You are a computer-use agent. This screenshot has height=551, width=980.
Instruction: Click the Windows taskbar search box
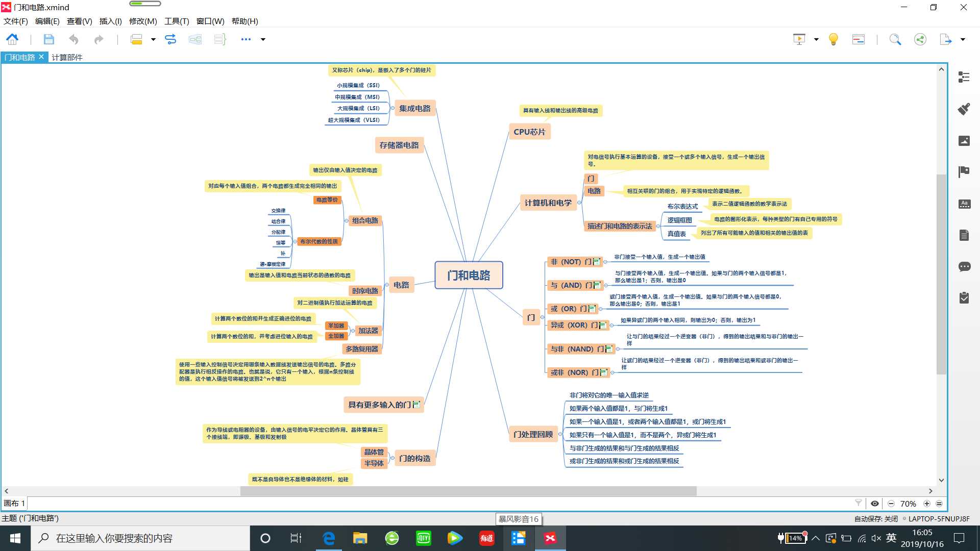(x=140, y=538)
